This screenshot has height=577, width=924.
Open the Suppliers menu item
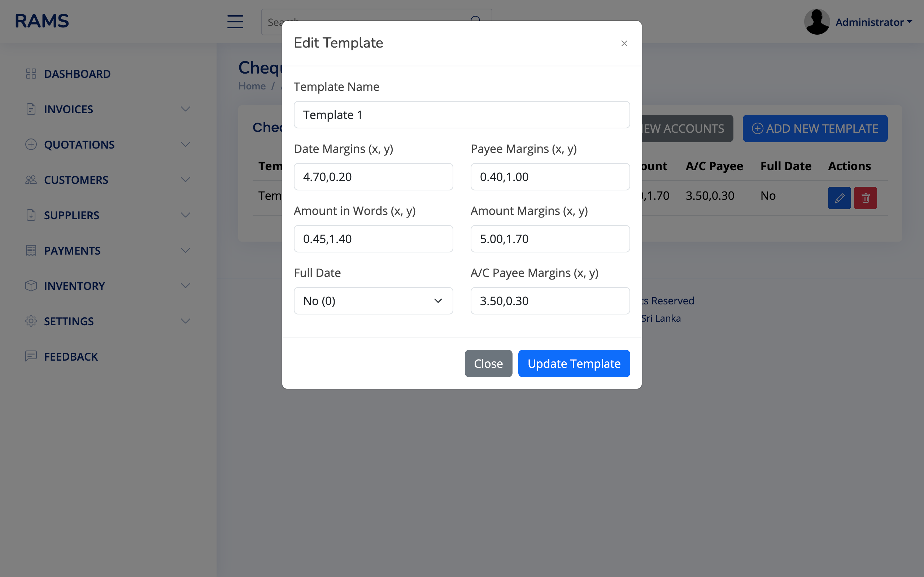coord(71,215)
